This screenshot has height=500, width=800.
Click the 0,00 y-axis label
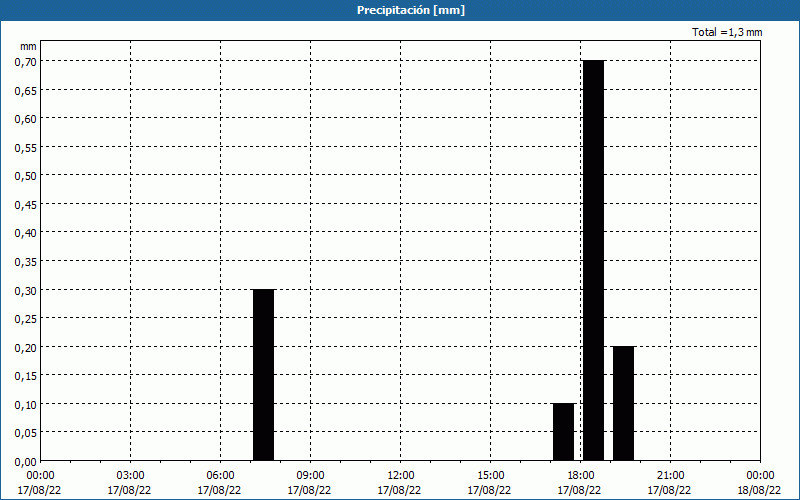[28, 461]
